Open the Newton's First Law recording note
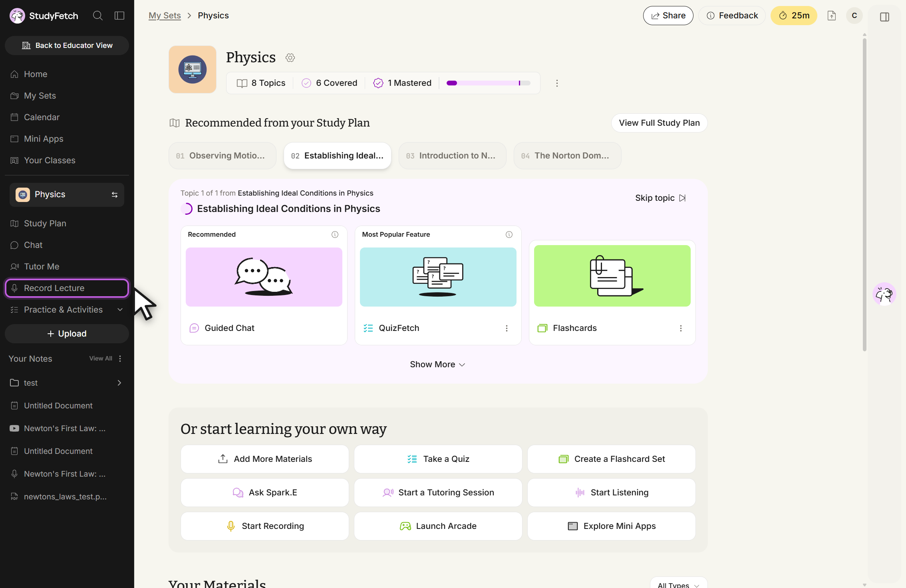Viewport: 906px width, 588px height. tap(67, 474)
